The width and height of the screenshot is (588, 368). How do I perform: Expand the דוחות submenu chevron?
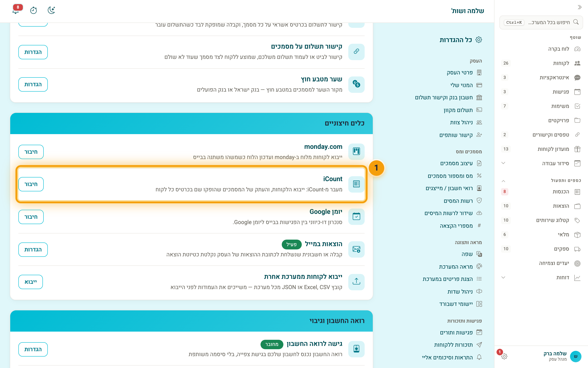click(x=503, y=277)
